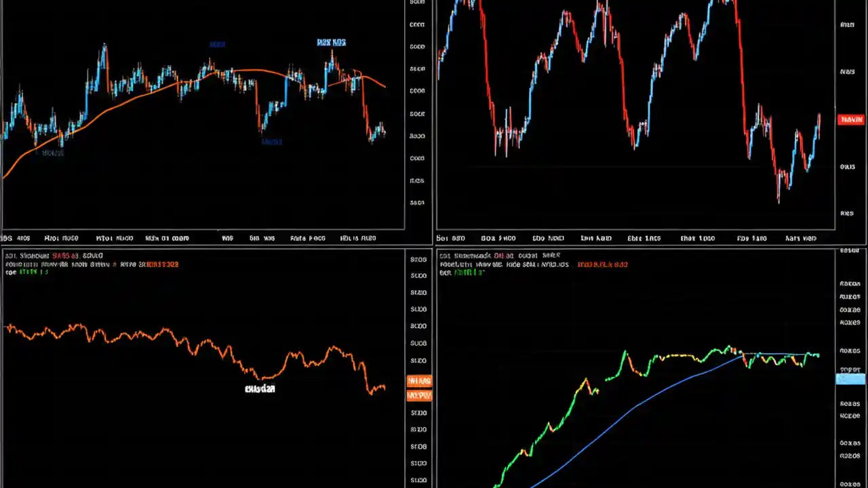Select the red NAVIN price marker badge
This screenshot has height=488, width=868.
850,119
